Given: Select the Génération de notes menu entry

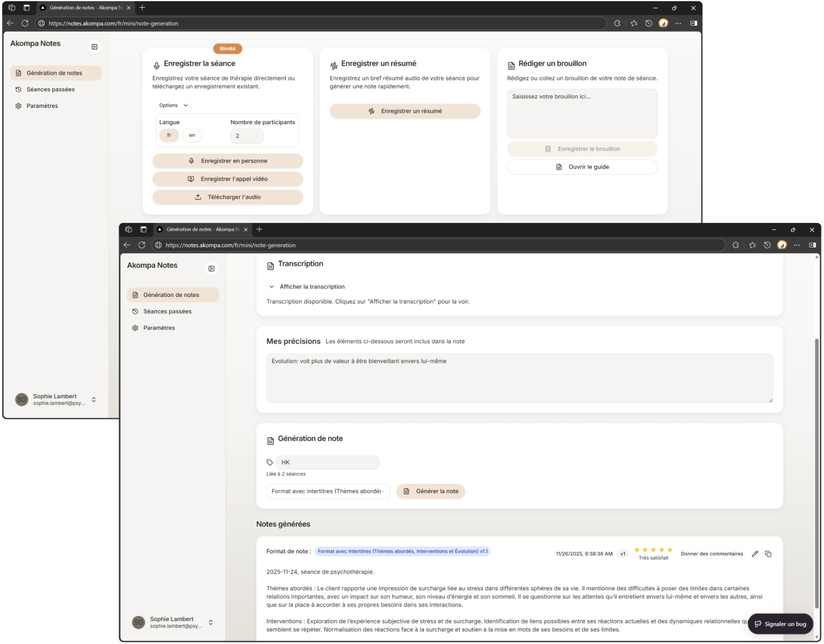Looking at the screenshot, I should click(172, 295).
